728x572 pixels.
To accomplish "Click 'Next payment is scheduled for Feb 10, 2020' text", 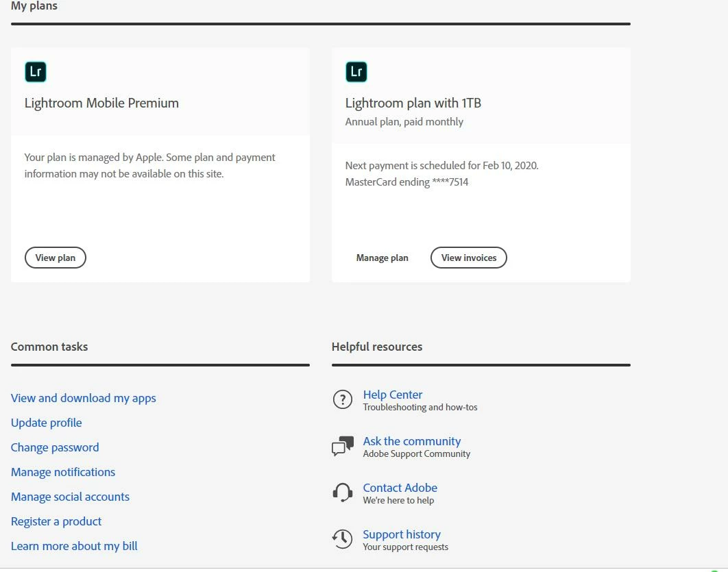I will point(442,166).
